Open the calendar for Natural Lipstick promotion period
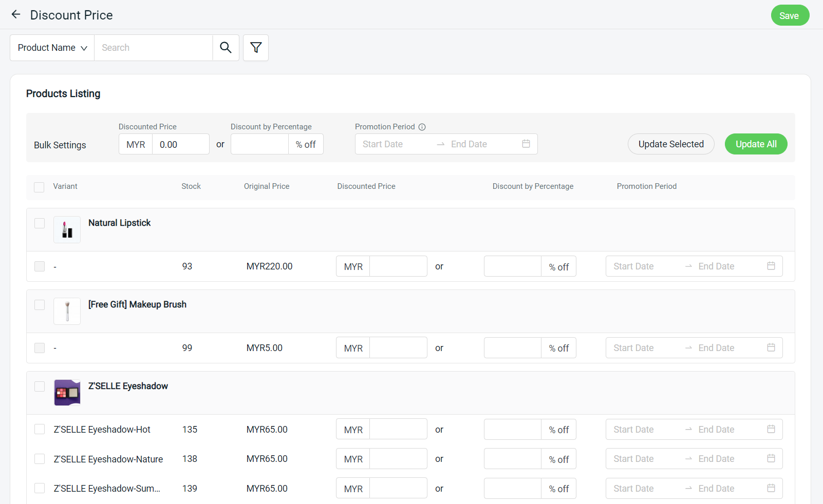Screen dimensions: 823x504 (x=771, y=266)
